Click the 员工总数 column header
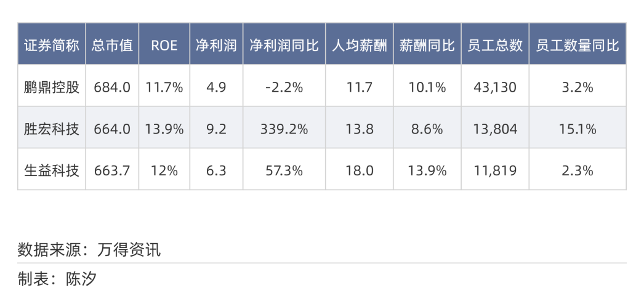This screenshot has width=644, height=304. pos(495,45)
